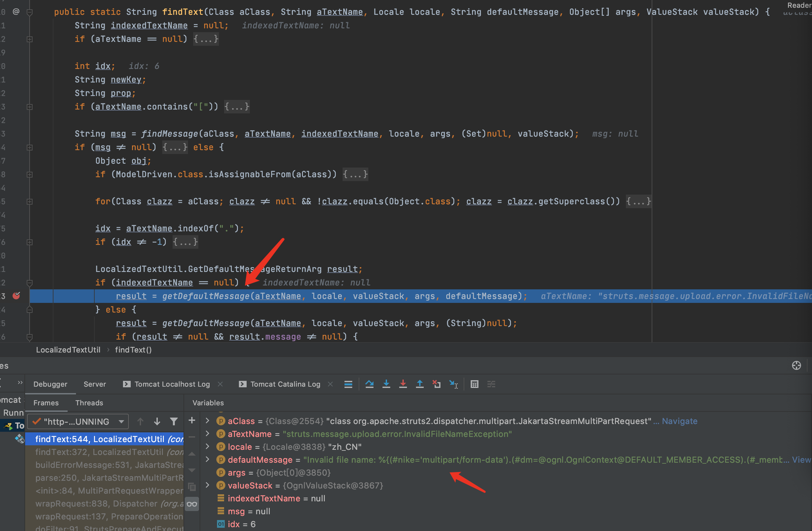Click remove watch minus icon
The width and height of the screenshot is (812, 531).
coord(192,437)
